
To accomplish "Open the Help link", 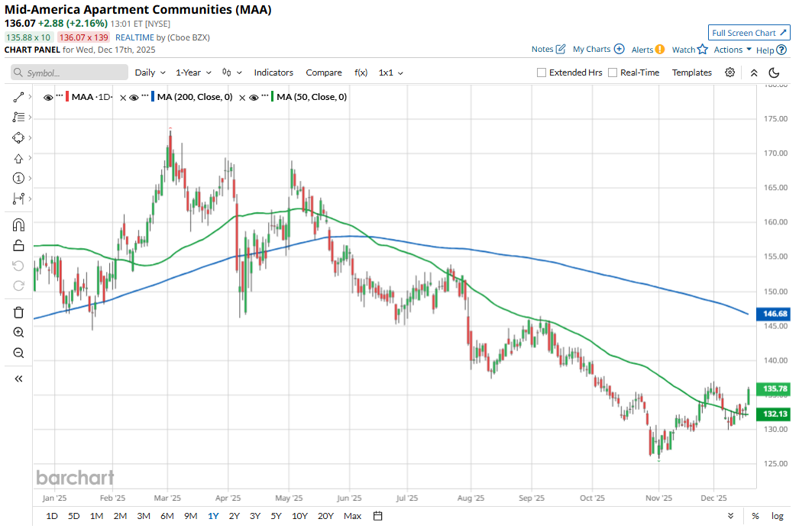I will [x=771, y=50].
